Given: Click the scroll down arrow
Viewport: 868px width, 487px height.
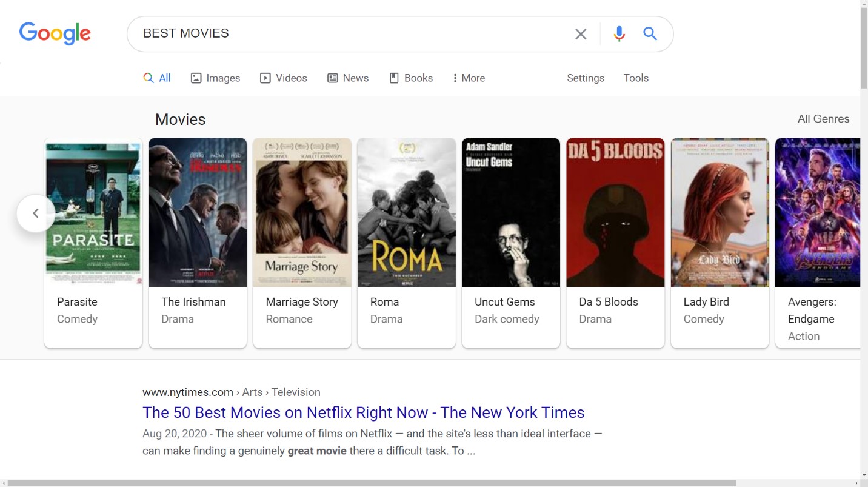Looking at the screenshot, I should pos(864,475).
